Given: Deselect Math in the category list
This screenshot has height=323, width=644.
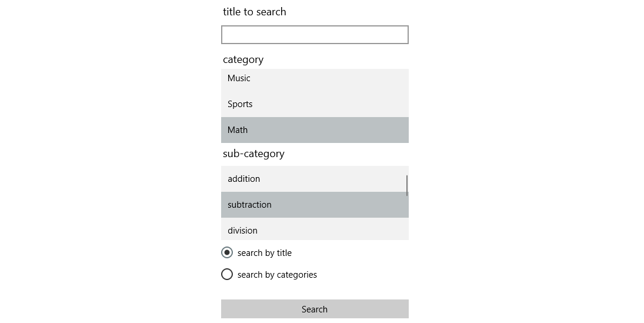Looking at the screenshot, I should tap(315, 130).
